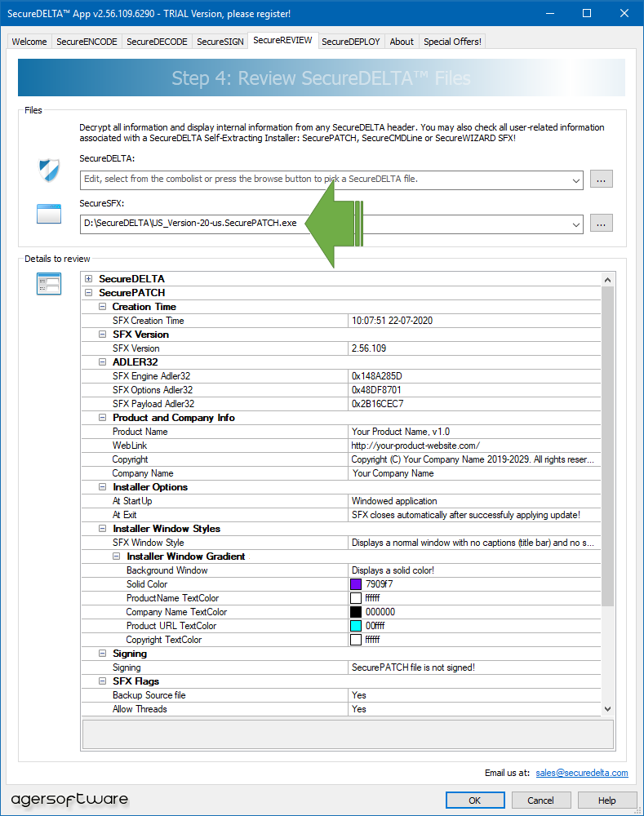Collapse the Creation Time group
Viewport: 644px width, 816px height.
pos(103,307)
